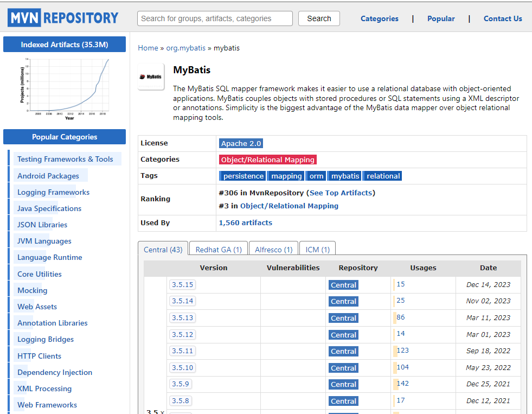Open Android Packages category
This screenshot has width=532, height=414.
click(x=48, y=176)
